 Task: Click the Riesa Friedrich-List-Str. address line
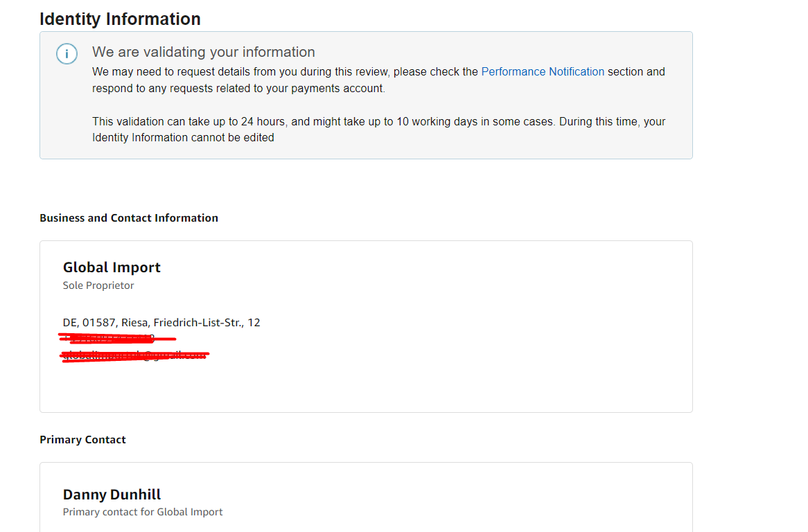click(161, 322)
